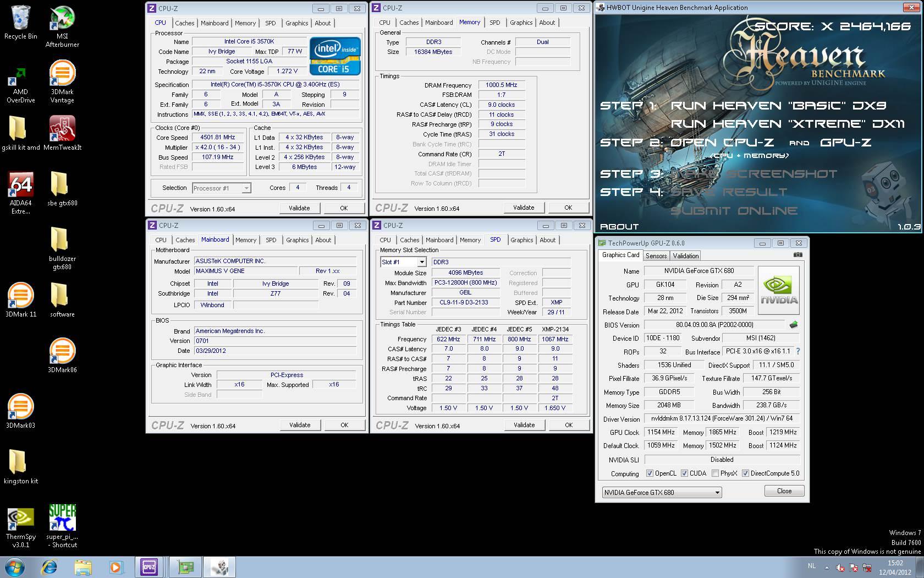This screenshot has height=578, width=924.
Task: Click OK in the CPU-Z Memory window
Action: pyautogui.click(x=568, y=208)
